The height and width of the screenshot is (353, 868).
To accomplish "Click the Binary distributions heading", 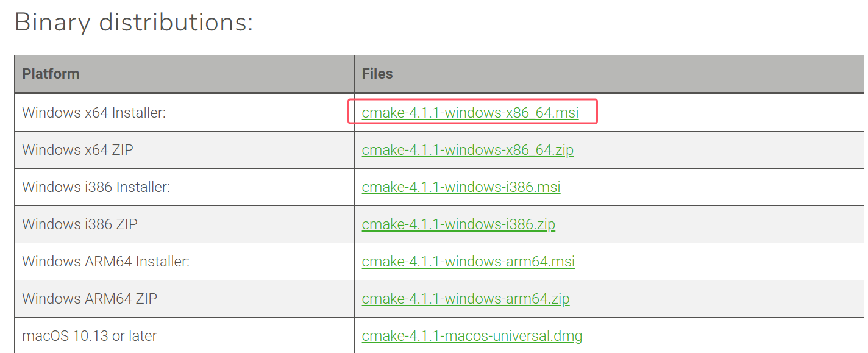I will 133,23.
